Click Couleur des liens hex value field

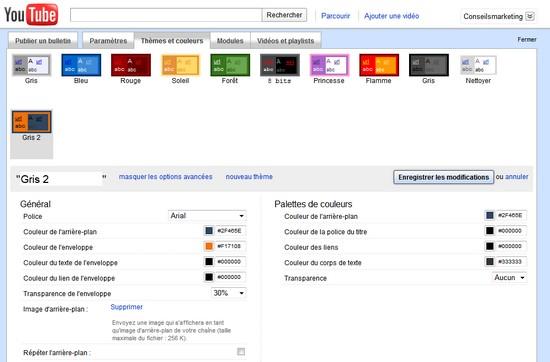pos(511,246)
